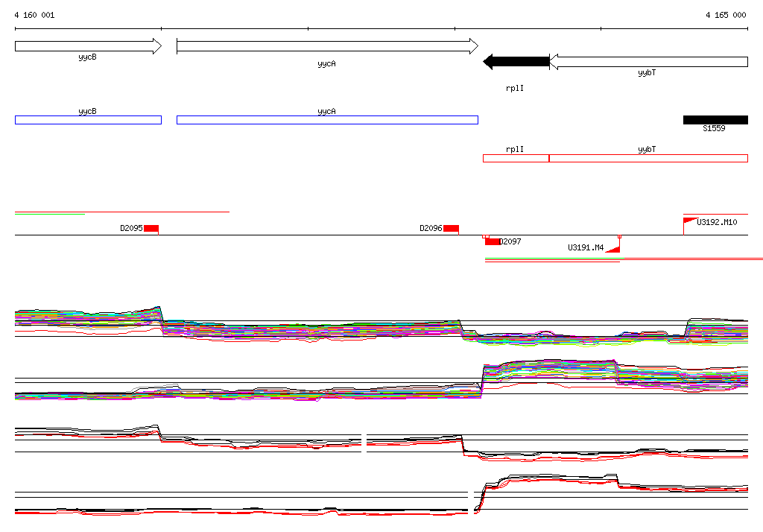Select the D2095 red marker

151,229
